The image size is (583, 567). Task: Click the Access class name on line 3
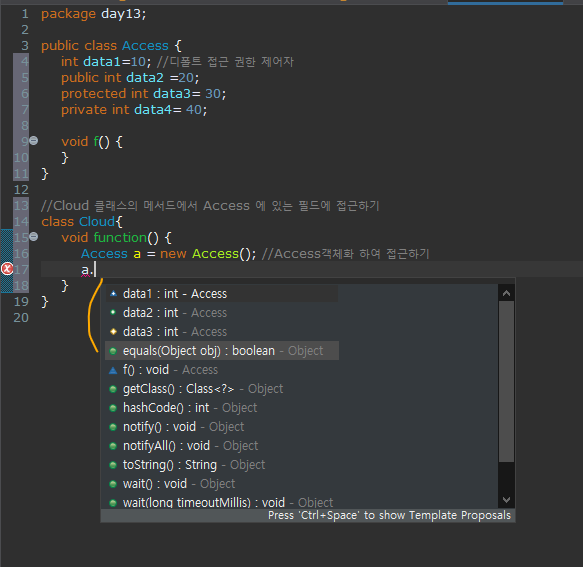click(x=145, y=45)
